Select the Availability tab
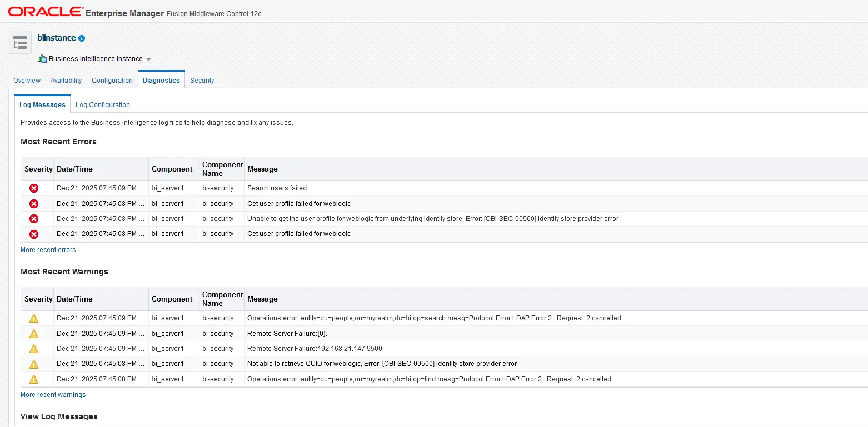 pyautogui.click(x=66, y=80)
